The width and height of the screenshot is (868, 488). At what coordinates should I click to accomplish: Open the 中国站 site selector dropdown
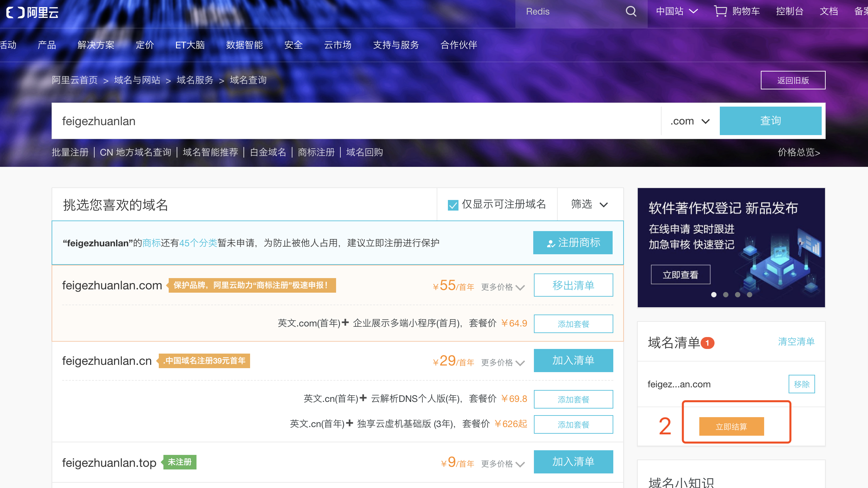point(676,11)
